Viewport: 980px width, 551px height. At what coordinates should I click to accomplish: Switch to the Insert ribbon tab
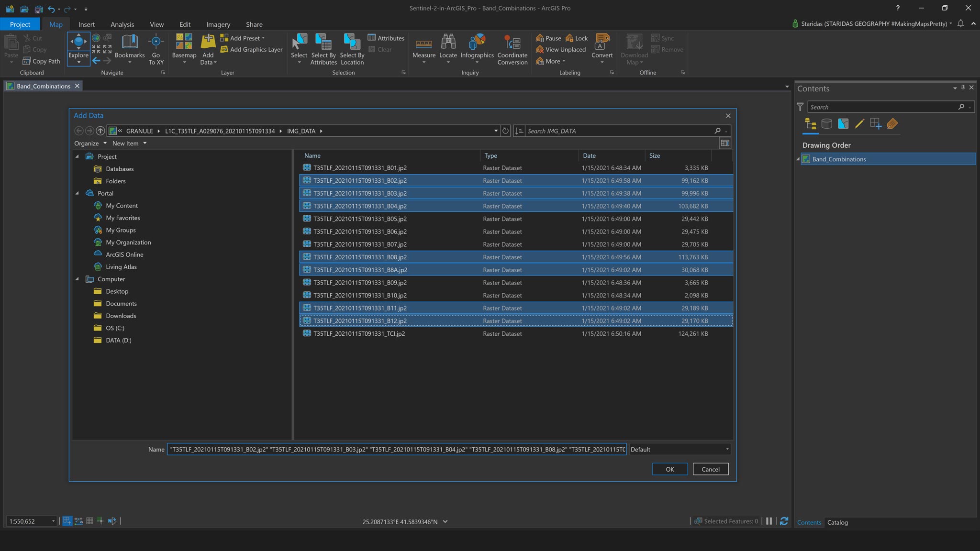[87, 24]
